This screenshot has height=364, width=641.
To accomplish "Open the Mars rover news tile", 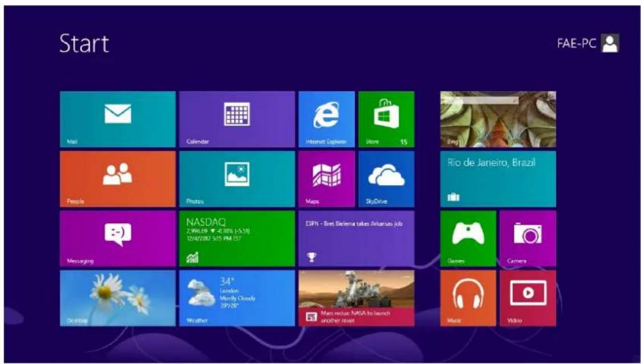I will [x=356, y=298].
